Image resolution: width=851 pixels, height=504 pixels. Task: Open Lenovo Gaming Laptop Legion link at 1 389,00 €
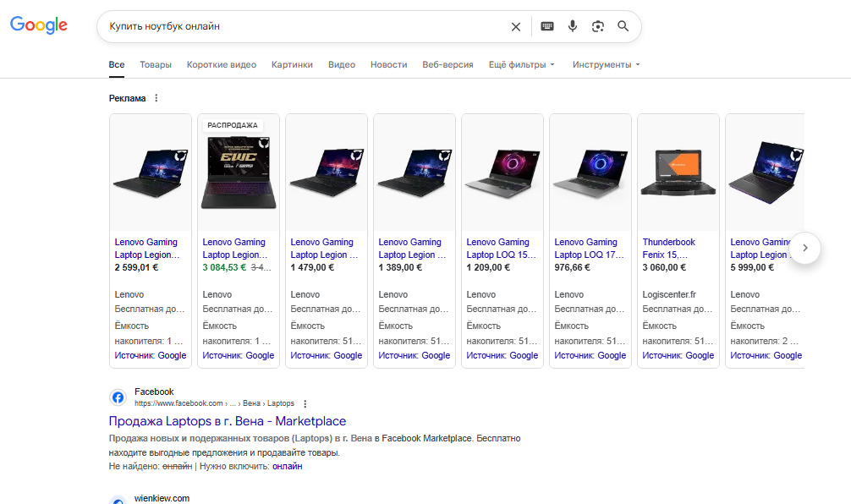(412, 249)
